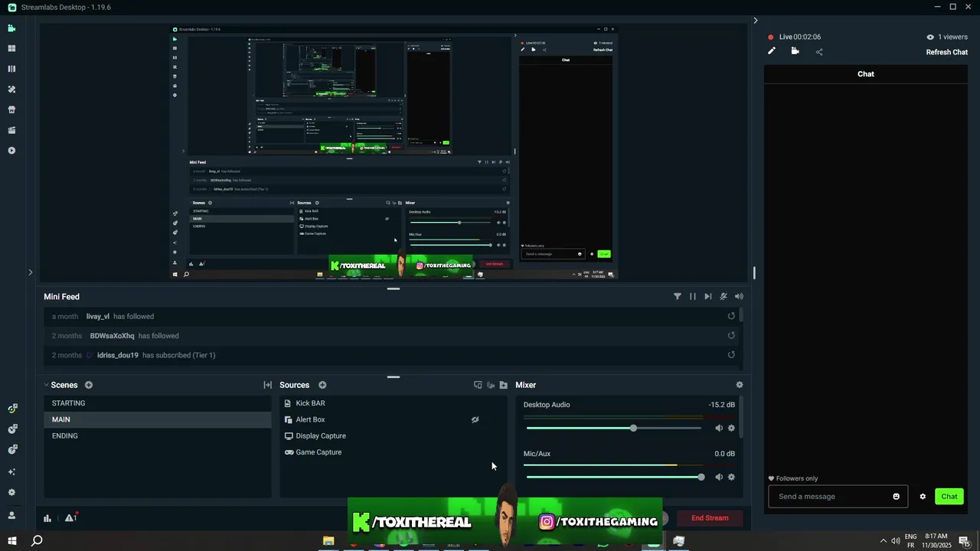Screen dimensions: 980x551
Task: Open the Editor studio icon in sidebar
Action: (11, 28)
